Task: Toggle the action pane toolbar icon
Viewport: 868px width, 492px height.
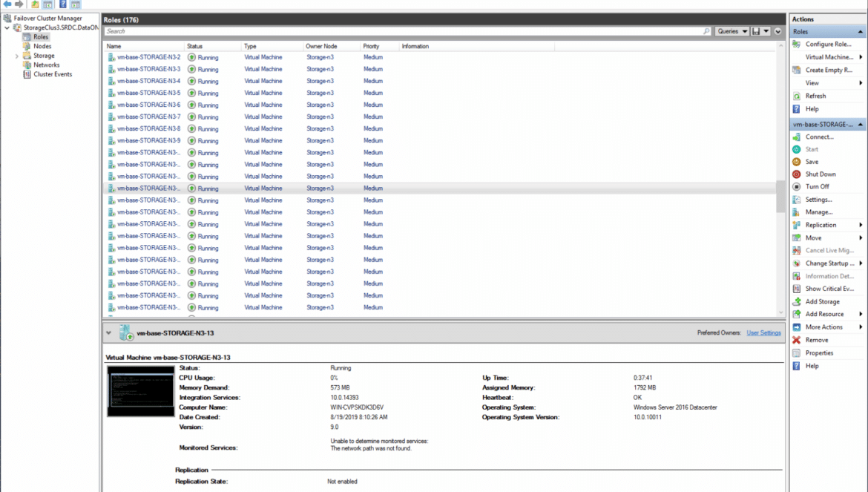Action: tap(76, 4)
